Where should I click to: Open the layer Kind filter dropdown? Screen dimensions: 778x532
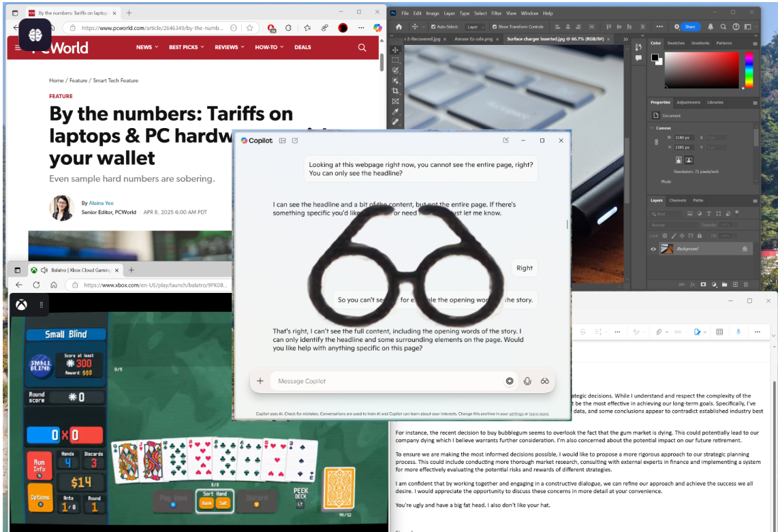[x=666, y=213]
